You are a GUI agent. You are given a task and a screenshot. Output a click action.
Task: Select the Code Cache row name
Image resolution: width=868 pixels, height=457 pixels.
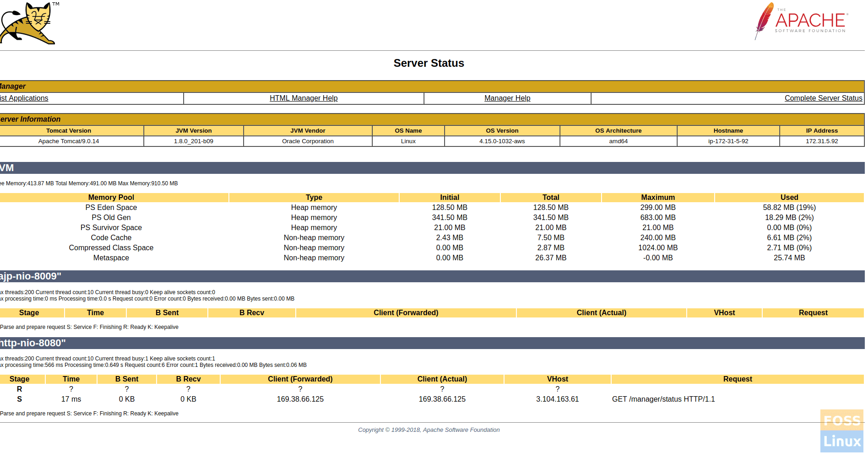(x=111, y=238)
